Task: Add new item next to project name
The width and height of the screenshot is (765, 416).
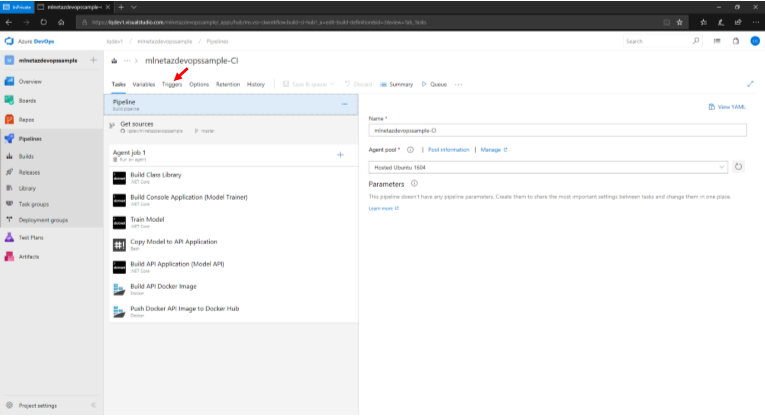Action: 93,60
